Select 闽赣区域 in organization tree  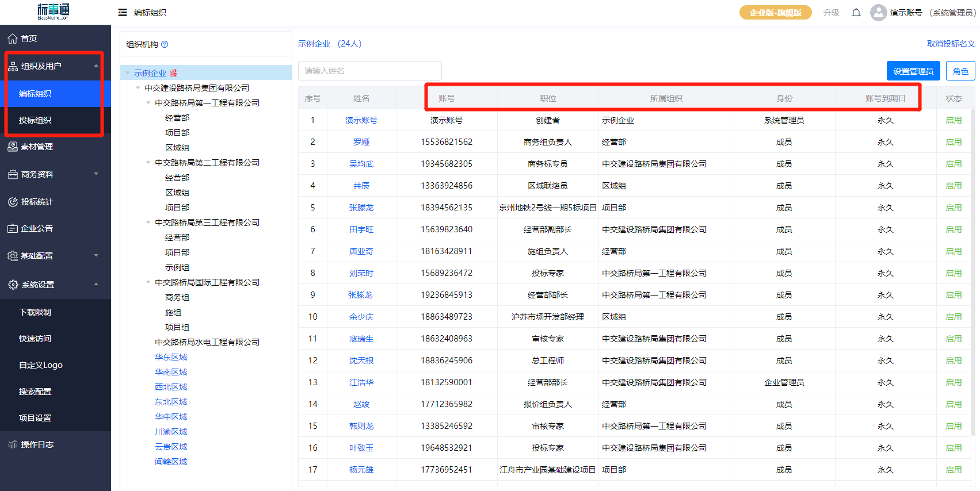(171, 462)
